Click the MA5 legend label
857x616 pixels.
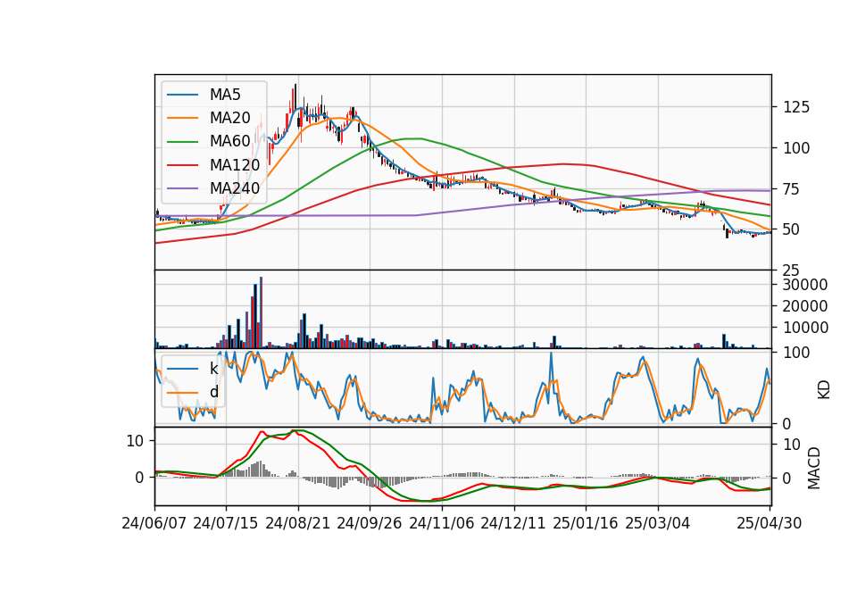225,95
